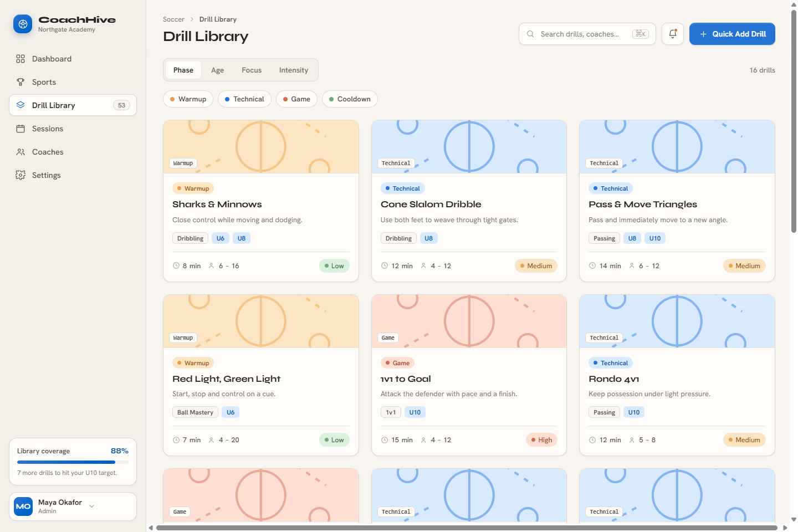The width and height of the screenshot is (798, 532).
Task: Click the 1v1 tag on 1v1 to Goal
Action: click(x=391, y=412)
